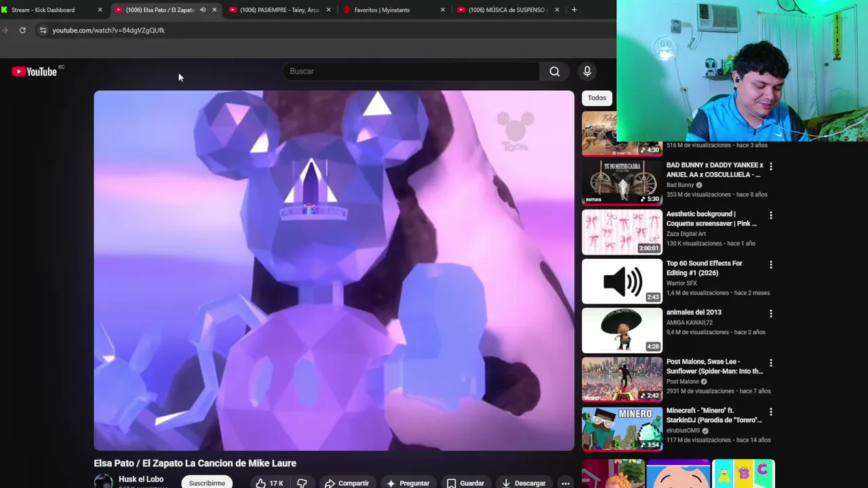Image resolution: width=868 pixels, height=488 pixels.
Task: Mute the Elsa Pato tab via speaker icon
Action: pos(202,9)
